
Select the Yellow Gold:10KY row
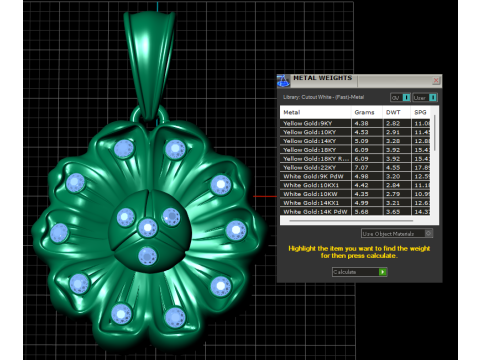pos(355,132)
